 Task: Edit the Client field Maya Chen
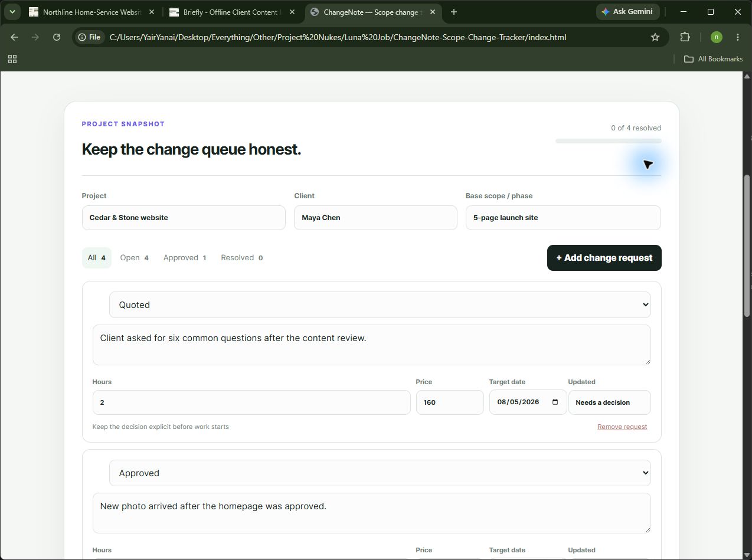[375, 218]
